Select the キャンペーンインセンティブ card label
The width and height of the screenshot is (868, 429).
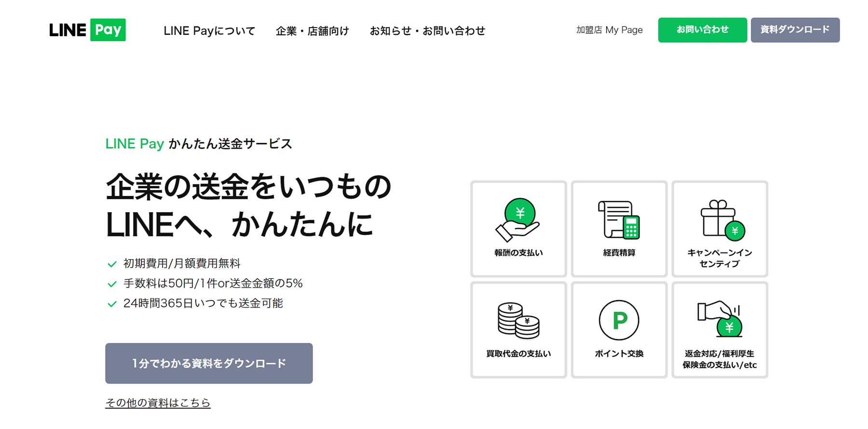pyautogui.click(x=719, y=258)
